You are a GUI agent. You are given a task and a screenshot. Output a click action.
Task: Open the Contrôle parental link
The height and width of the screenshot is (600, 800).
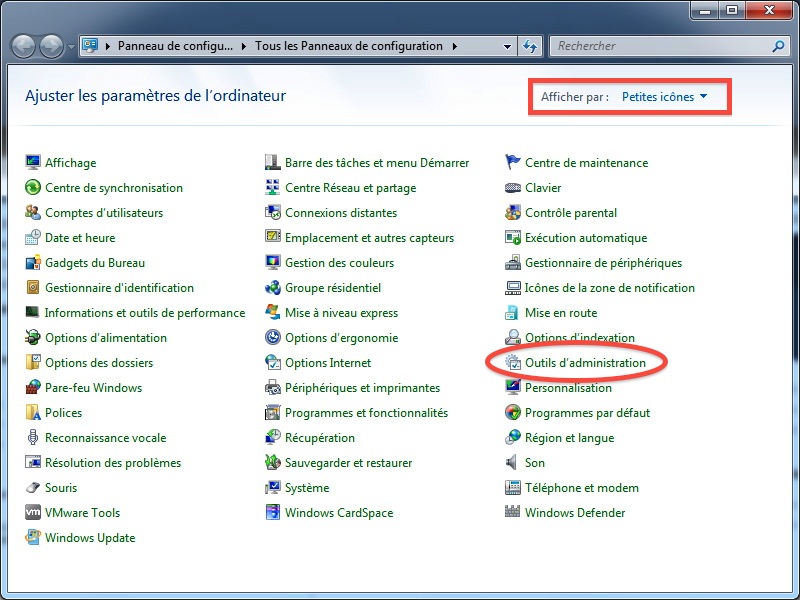click(571, 212)
